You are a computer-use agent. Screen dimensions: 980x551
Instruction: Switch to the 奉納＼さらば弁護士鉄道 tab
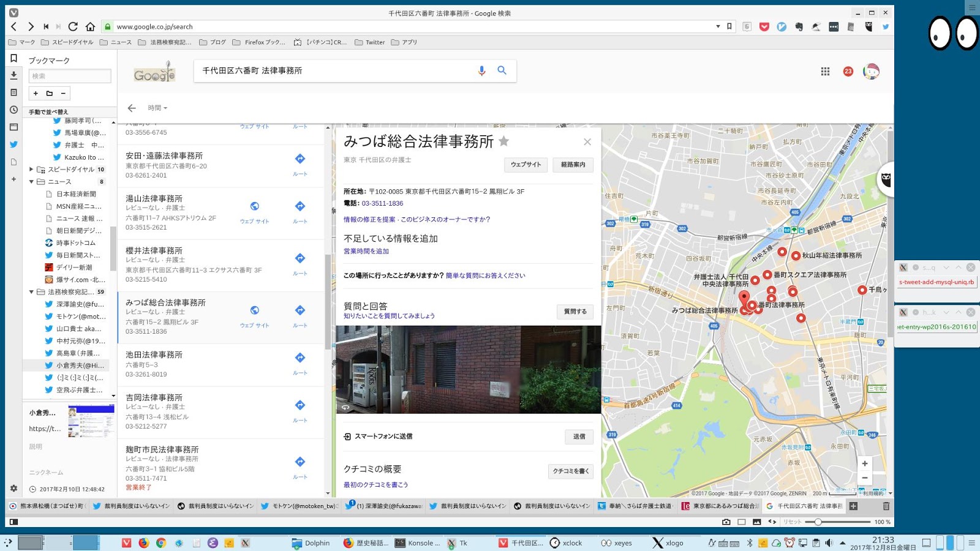(635, 506)
